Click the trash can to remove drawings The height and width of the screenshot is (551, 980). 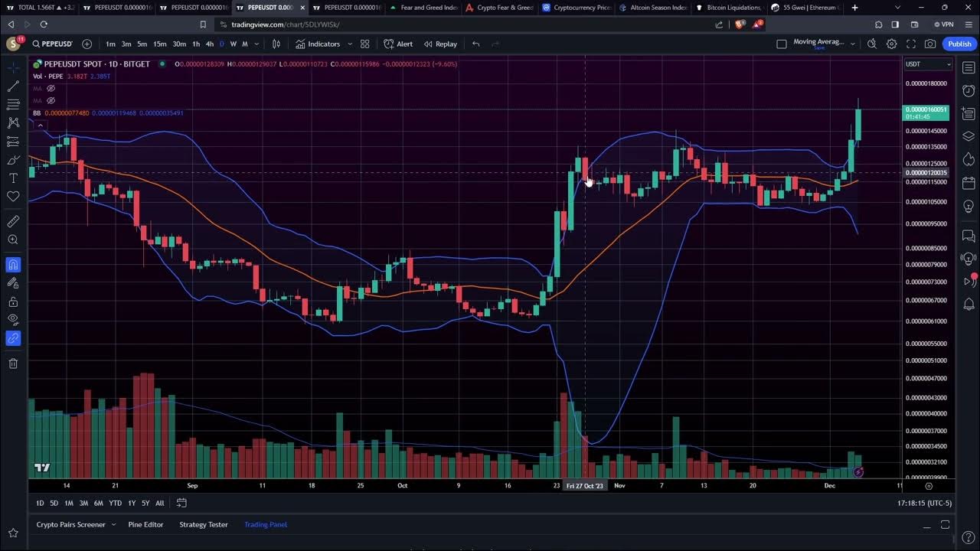pos(13,364)
